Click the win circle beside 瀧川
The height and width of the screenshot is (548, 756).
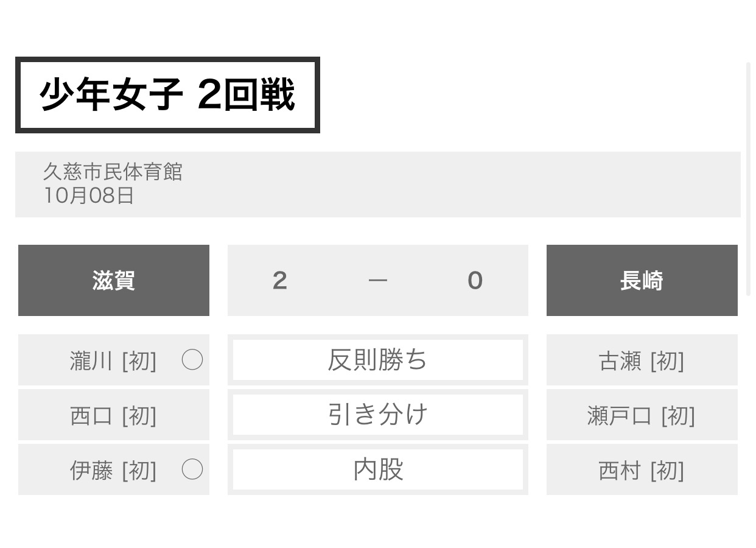(192, 360)
